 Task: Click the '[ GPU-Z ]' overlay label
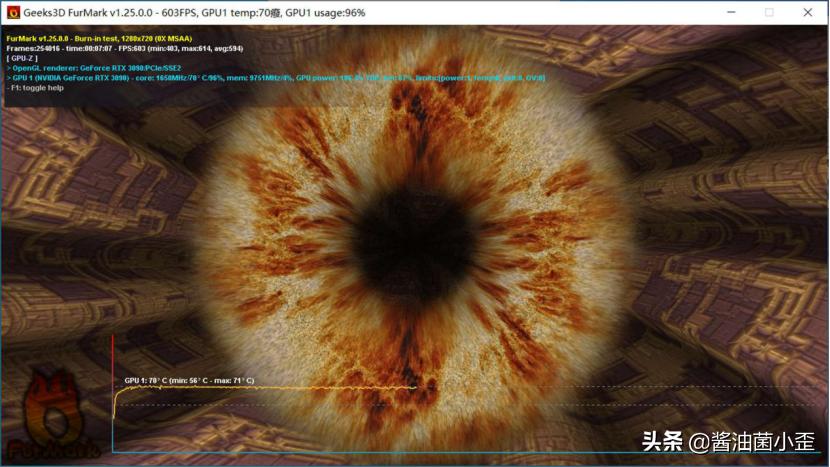(x=25, y=58)
